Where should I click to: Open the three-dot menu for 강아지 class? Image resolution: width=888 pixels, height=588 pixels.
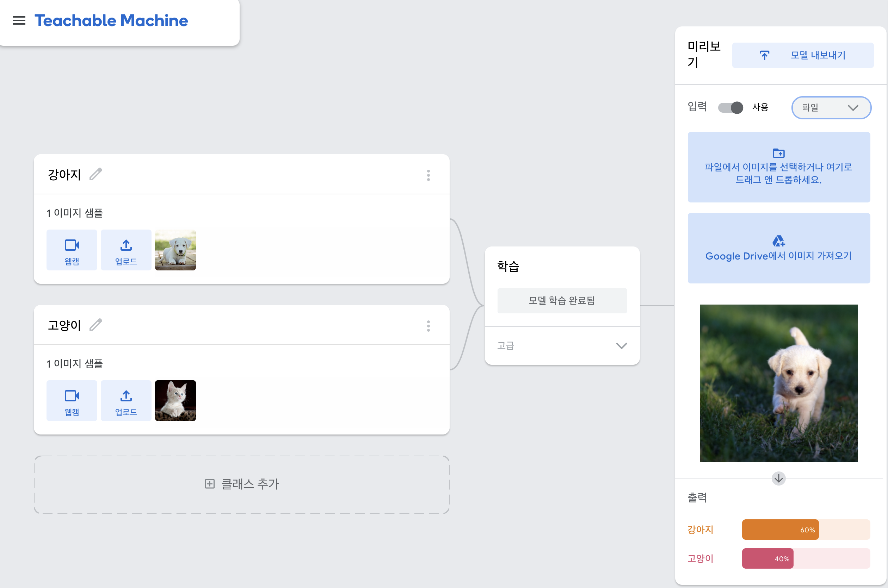coord(428,175)
